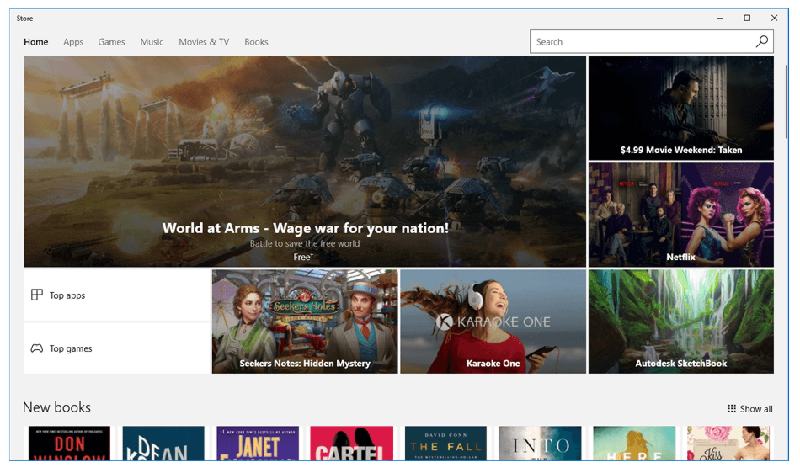Open the Top apps list
The height and width of the screenshot is (473, 800).
pyautogui.click(x=117, y=295)
